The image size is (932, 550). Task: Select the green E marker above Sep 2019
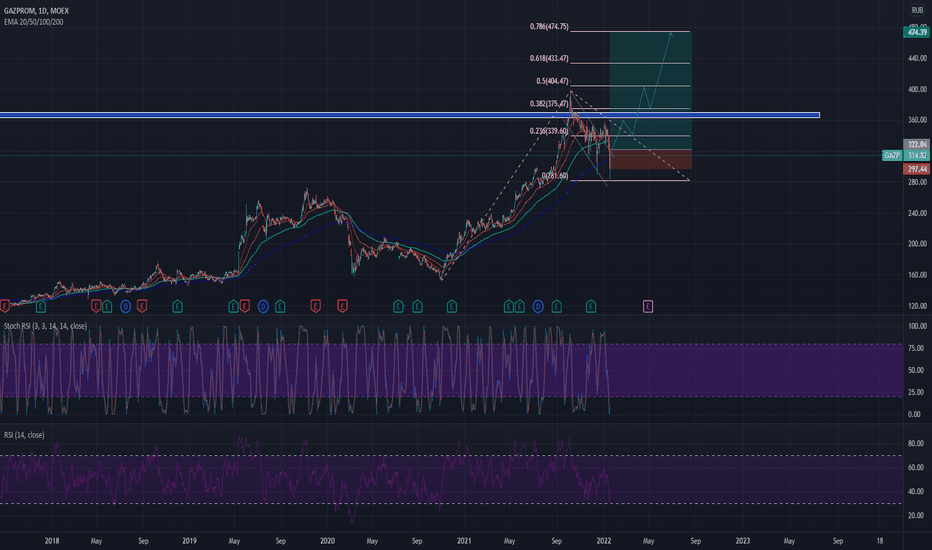pos(280,306)
